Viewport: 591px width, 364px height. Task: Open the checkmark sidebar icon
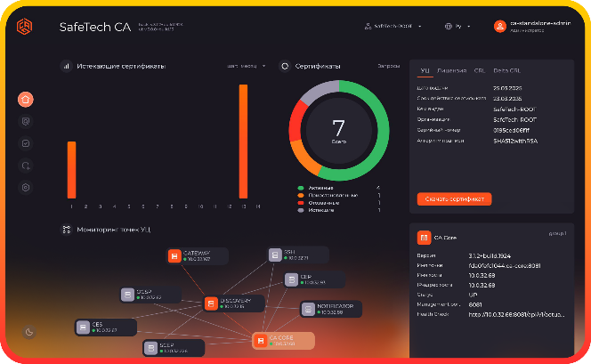26,143
